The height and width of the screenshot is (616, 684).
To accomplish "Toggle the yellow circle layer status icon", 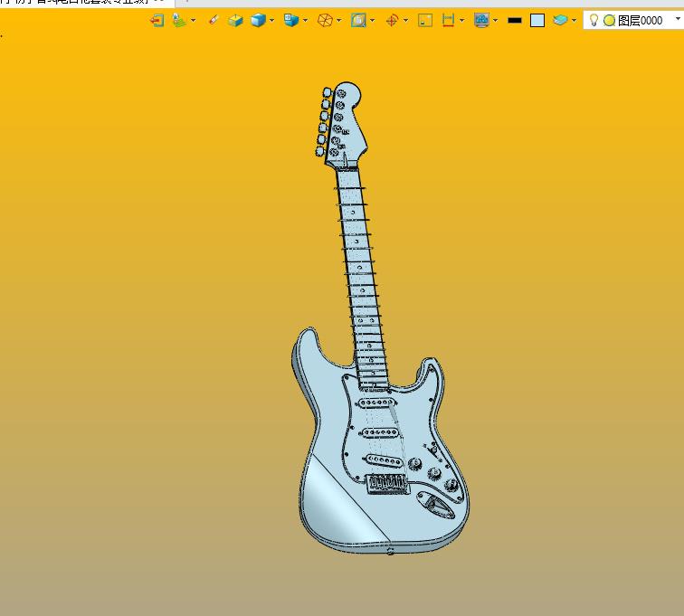I will point(610,21).
